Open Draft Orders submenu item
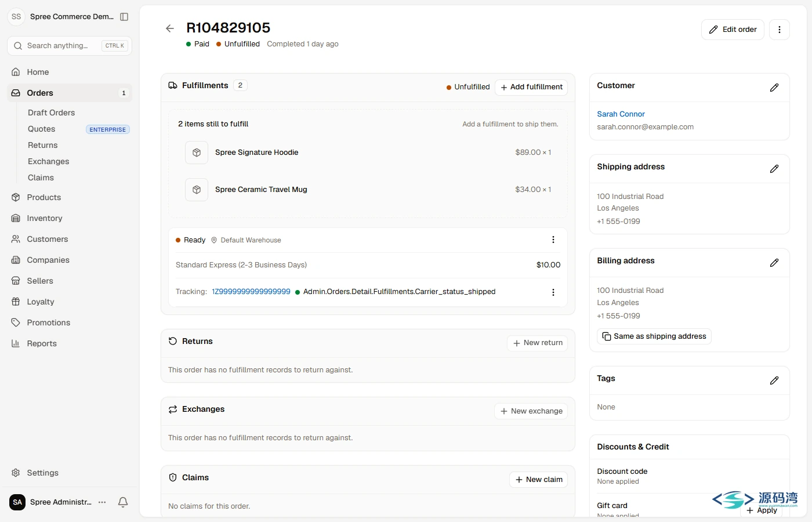Image resolution: width=812 pixels, height=522 pixels. coord(51,113)
